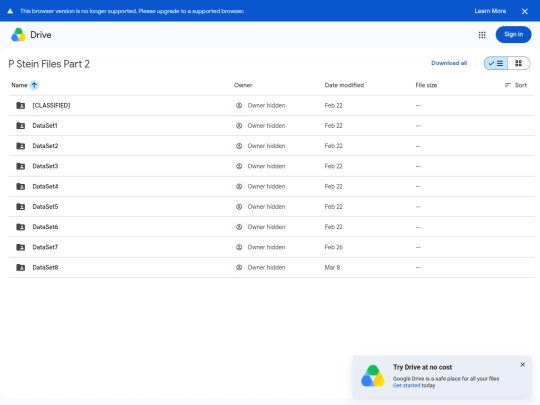The width and height of the screenshot is (540, 405).
Task: Click the DataSet1 folder icon
Action: [x=21, y=126]
